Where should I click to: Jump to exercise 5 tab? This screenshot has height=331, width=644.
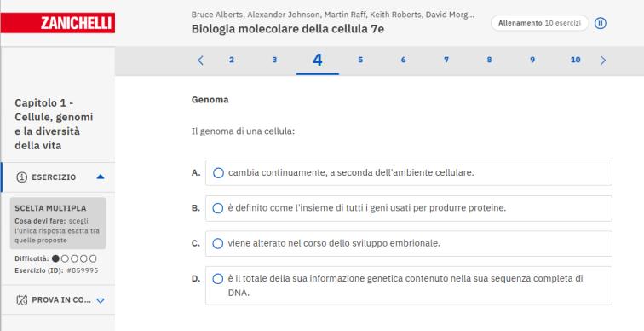click(x=360, y=60)
